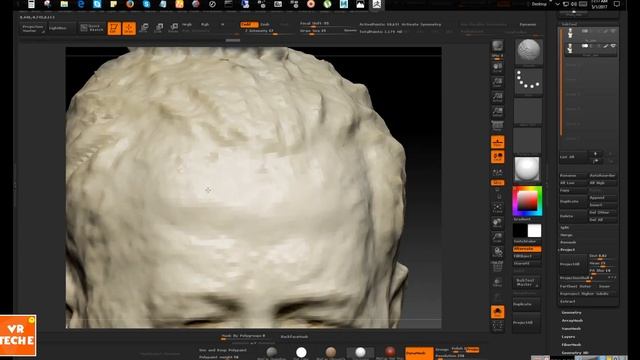The width and height of the screenshot is (640, 360).
Task: Click the Append button
Action: [602, 198]
